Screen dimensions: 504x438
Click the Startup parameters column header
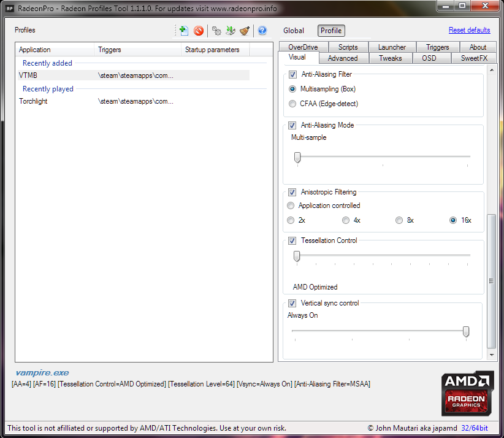pos(215,50)
